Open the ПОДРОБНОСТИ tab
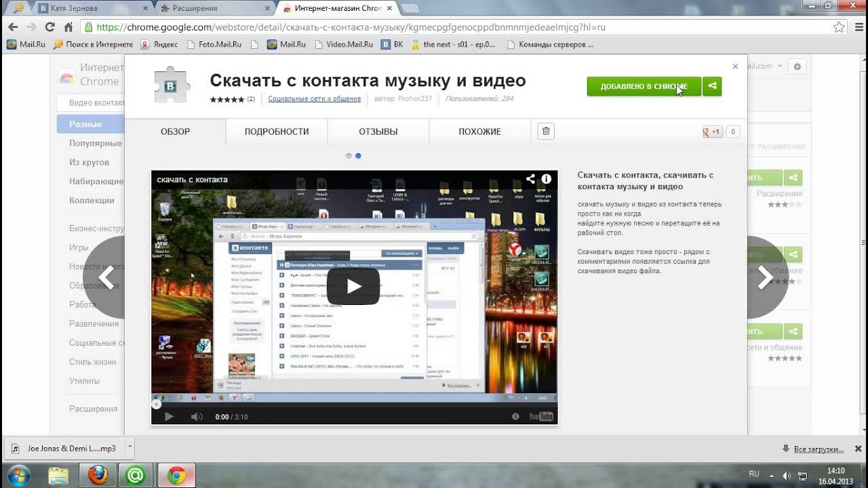The width and height of the screenshot is (868, 488). pos(277,131)
